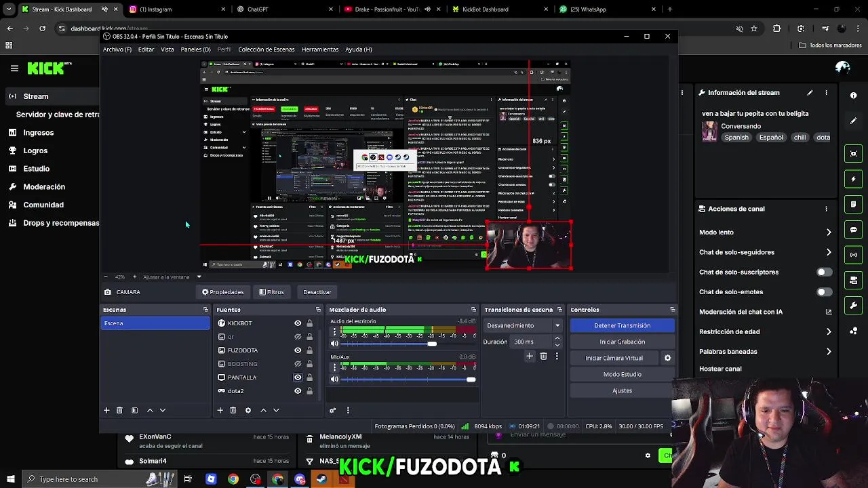Image resolution: width=868 pixels, height=488 pixels.
Task: Remove the current scene transition
Action: tap(543, 356)
